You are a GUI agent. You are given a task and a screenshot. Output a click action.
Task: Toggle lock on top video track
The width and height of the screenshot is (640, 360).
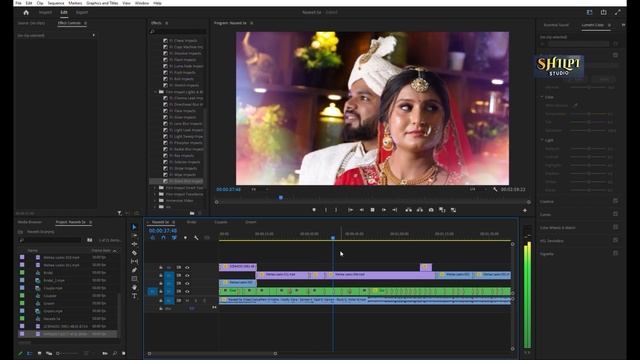161,268
